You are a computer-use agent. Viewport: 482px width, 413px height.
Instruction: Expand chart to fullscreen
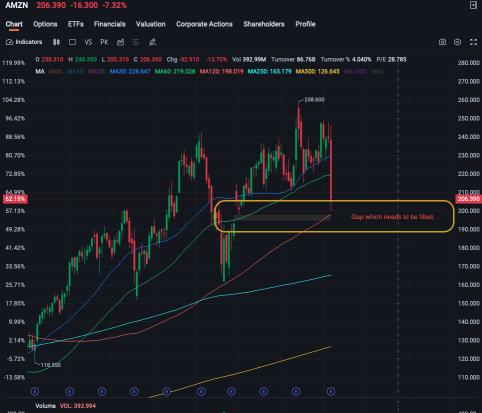pyautogui.click(x=473, y=42)
